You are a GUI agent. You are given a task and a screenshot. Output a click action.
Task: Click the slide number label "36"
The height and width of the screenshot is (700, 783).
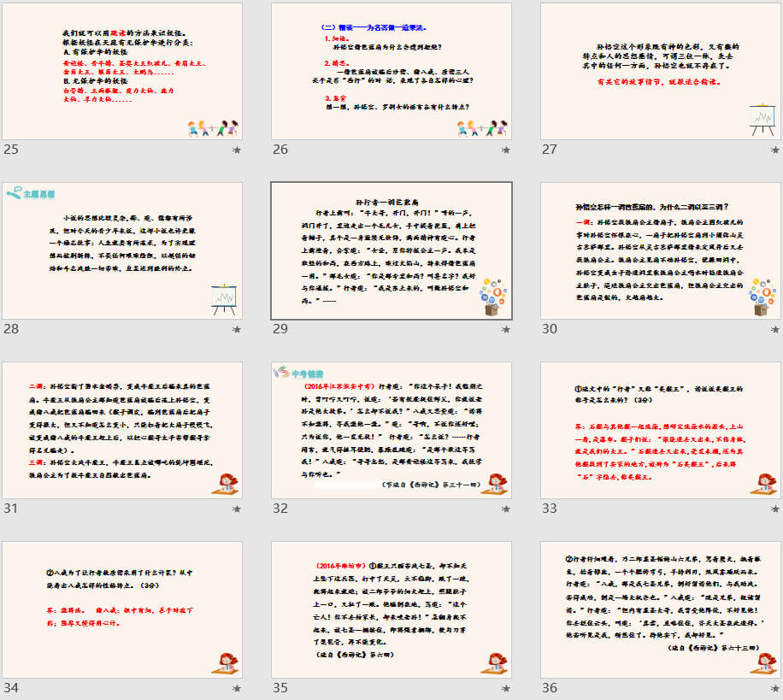[550, 688]
